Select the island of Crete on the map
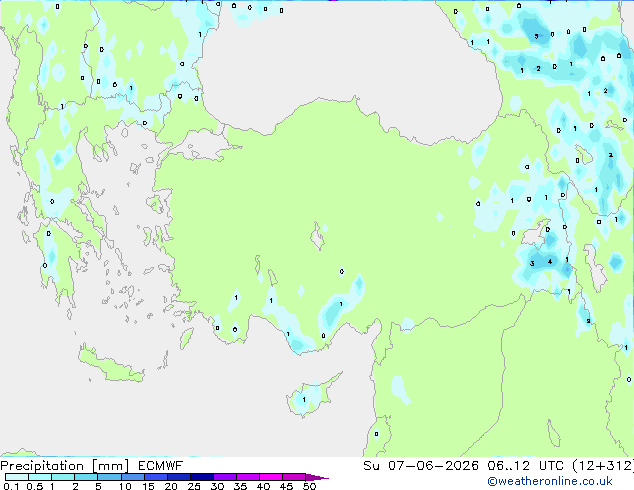Screen dimensions: 634x490 [x=110, y=366]
